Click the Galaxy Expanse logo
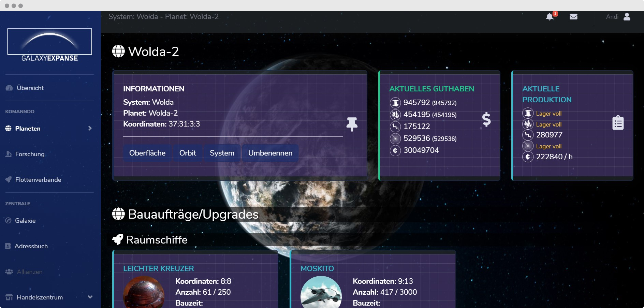 49,45
